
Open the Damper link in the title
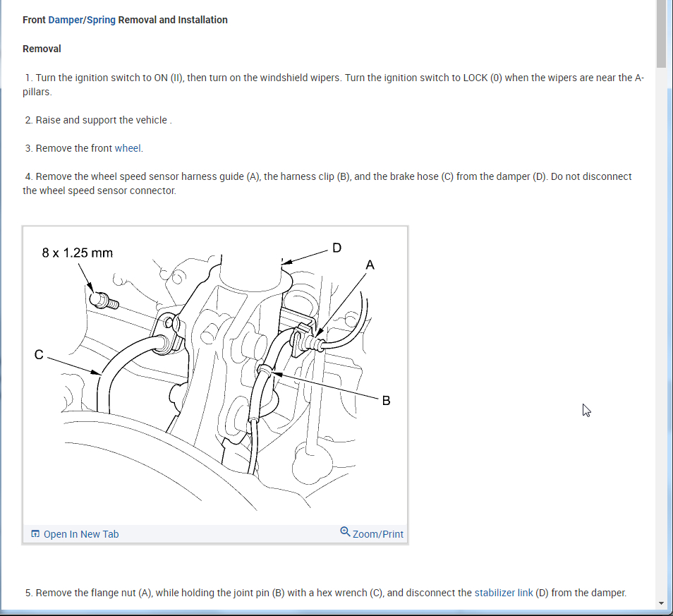click(66, 20)
